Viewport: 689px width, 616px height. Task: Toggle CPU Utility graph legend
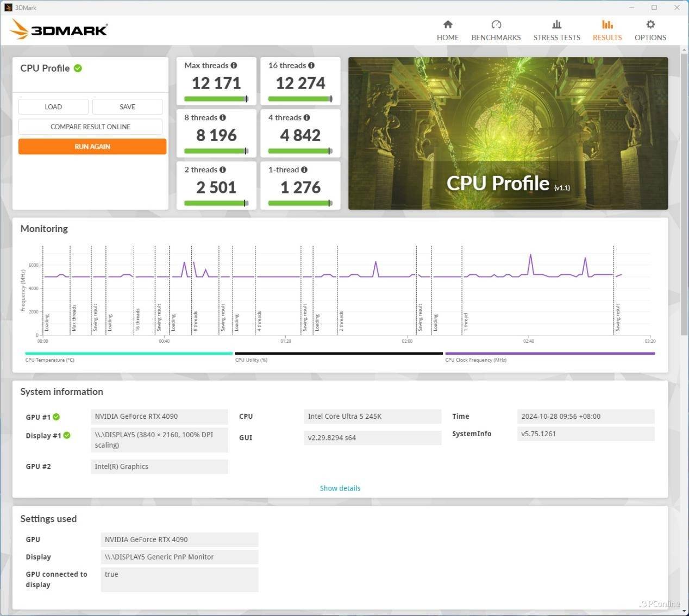pyautogui.click(x=339, y=356)
